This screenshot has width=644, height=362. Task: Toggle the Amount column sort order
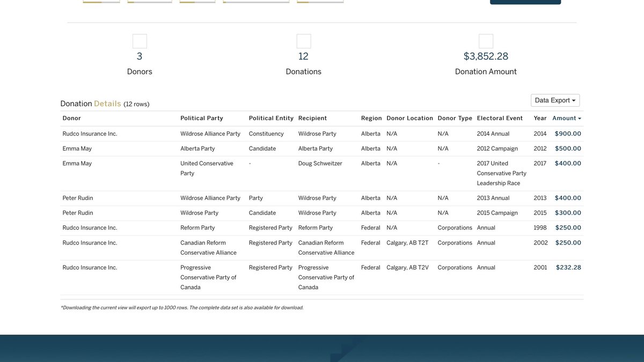[x=566, y=117]
